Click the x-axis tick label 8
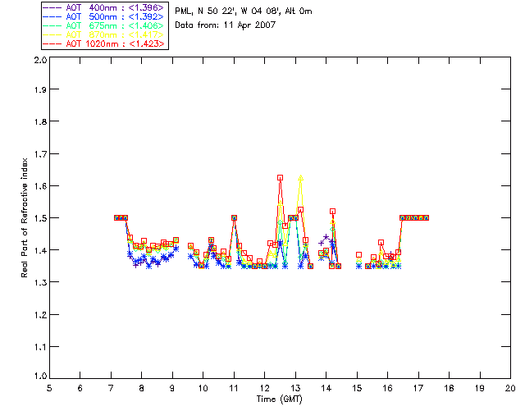525x420 pixels. [x=142, y=388]
